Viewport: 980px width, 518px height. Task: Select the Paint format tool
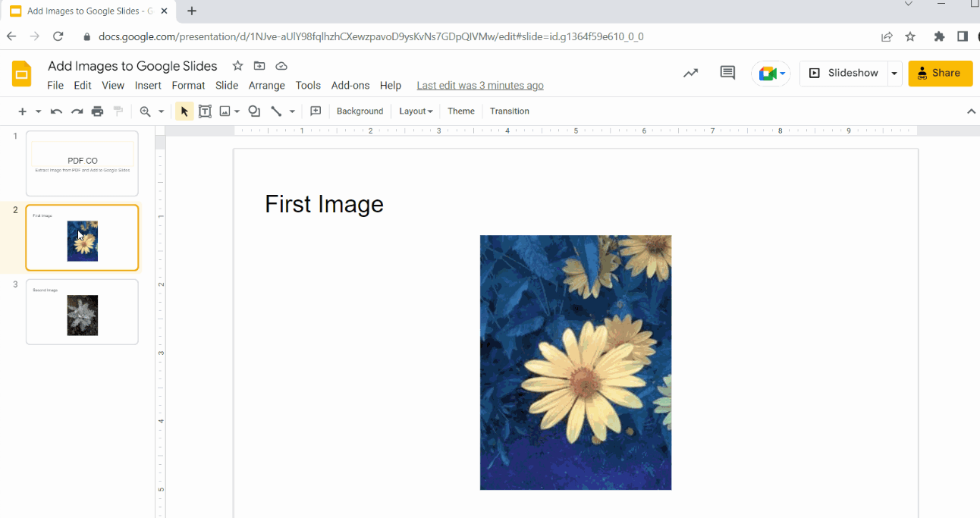(x=118, y=111)
